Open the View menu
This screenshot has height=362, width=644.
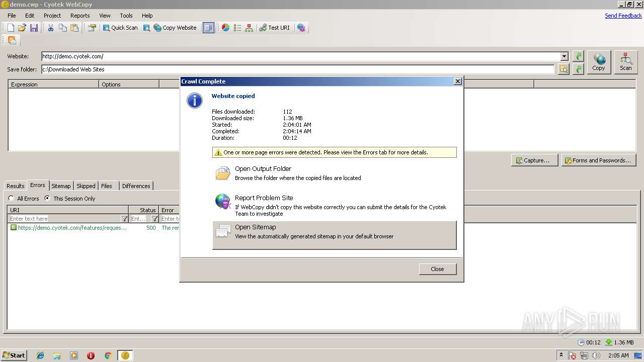pos(105,16)
